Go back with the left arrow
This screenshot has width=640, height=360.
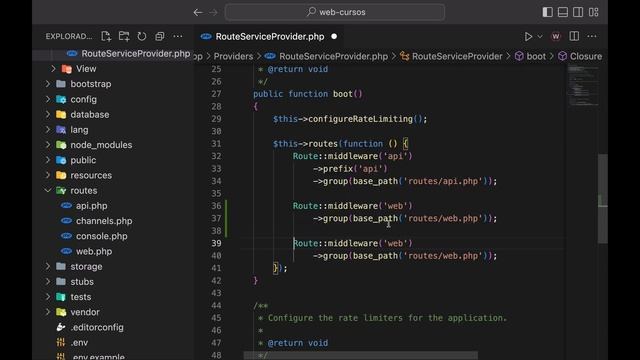pos(198,12)
